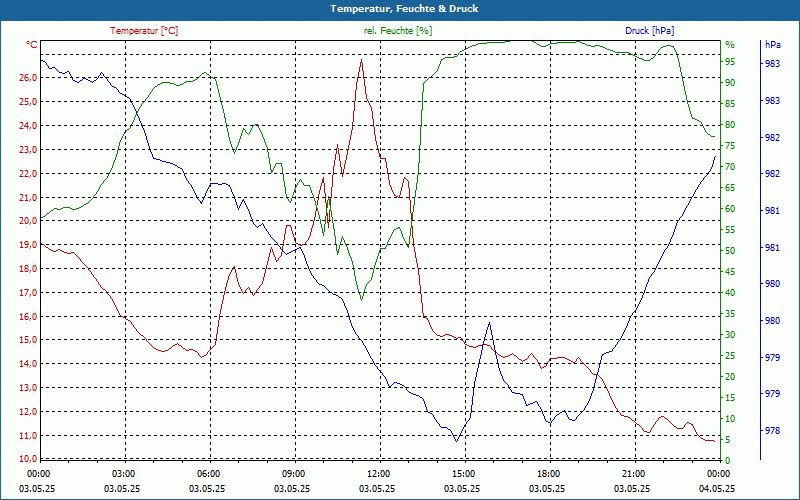Select the blue "Druck [hPa]" legend label
The width and height of the screenshot is (800, 500).
pos(649,31)
